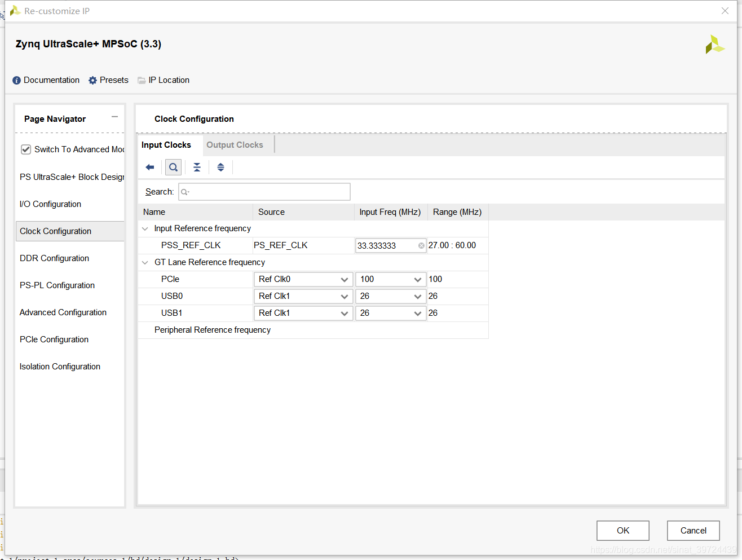Switch to Input Clocks tab

(166, 145)
